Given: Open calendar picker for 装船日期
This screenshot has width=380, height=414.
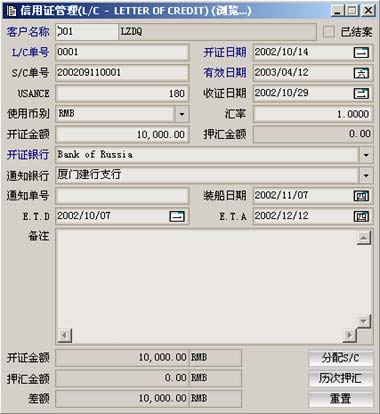Looking at the screenshot, I should 361,196.
